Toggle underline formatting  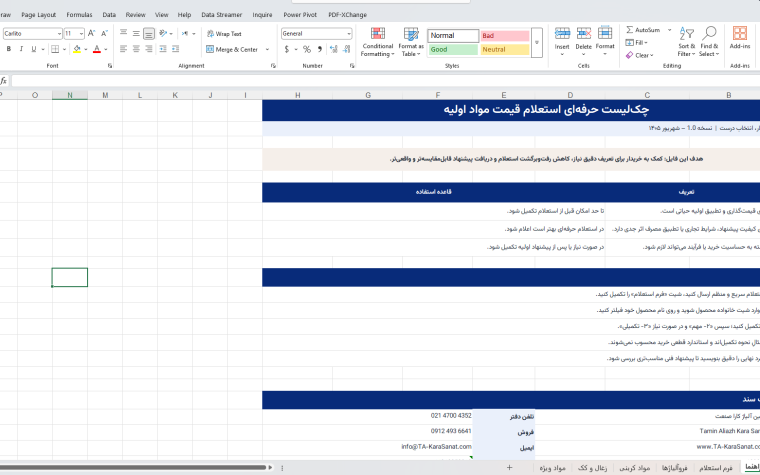point(33,49)
